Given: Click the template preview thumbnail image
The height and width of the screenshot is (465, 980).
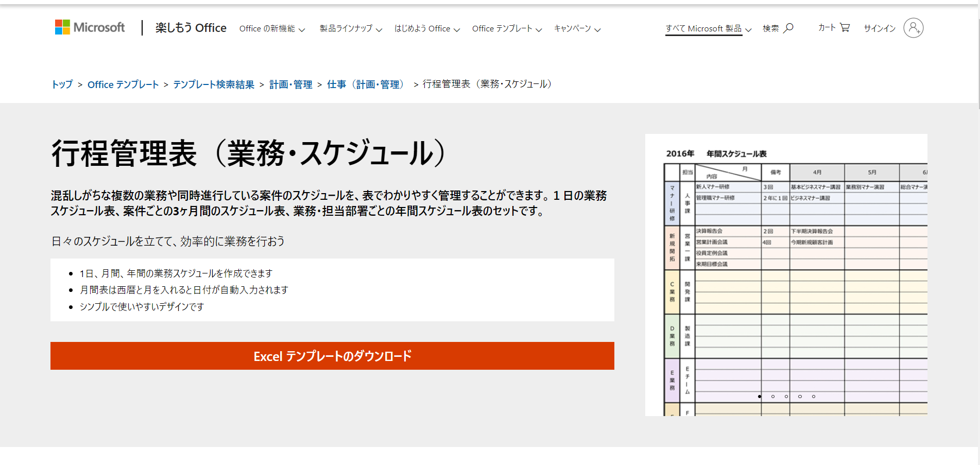Looking at the screenshot, I should [786, 275].
